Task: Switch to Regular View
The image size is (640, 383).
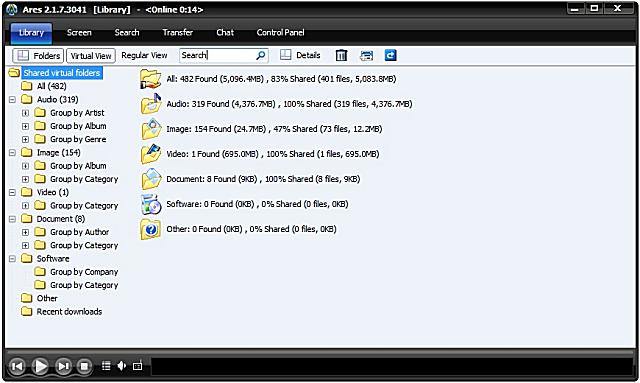Action: pyautogui.click(x=144, y=55)
